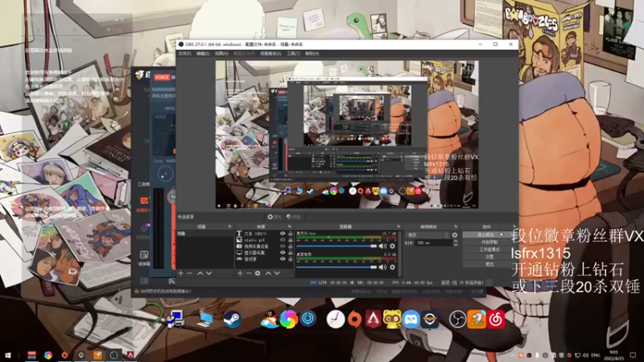The height and width of the screenshot is (362, 644).
Task: Move the selected source up in the list
Action: click(x=268, y=274)
